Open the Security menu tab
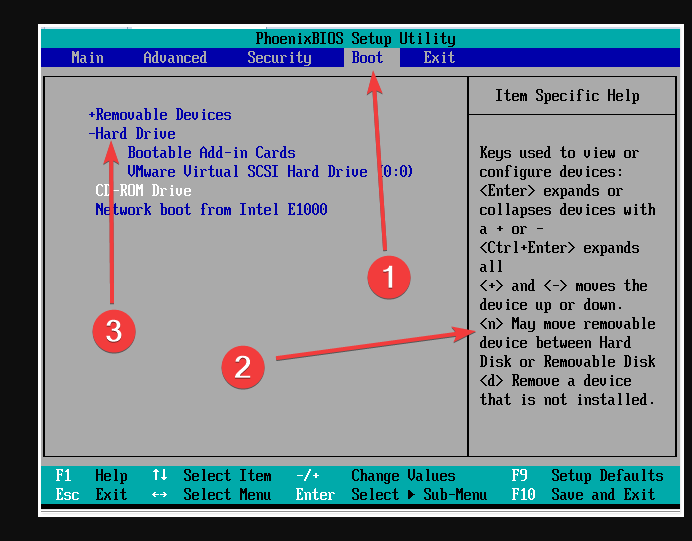 [x=279, y=58]
